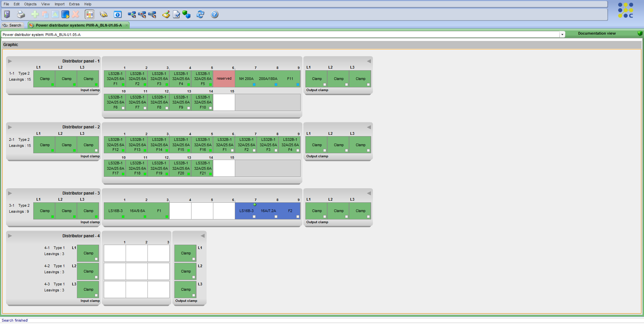
Task: Open the power distributor system dropdown
Action: [562, 35]
